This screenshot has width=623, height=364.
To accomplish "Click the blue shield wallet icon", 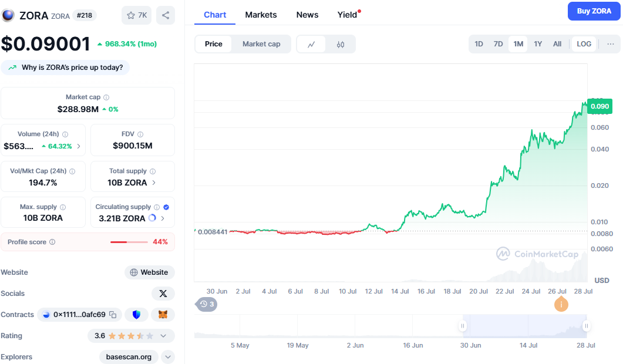I will (x=137, y=315).
